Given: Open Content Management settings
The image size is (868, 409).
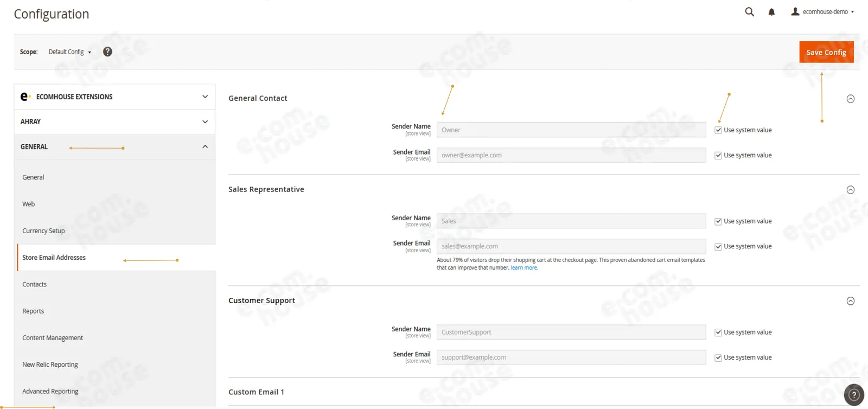Looking at the screenshot, I should (x=53, y=338).
